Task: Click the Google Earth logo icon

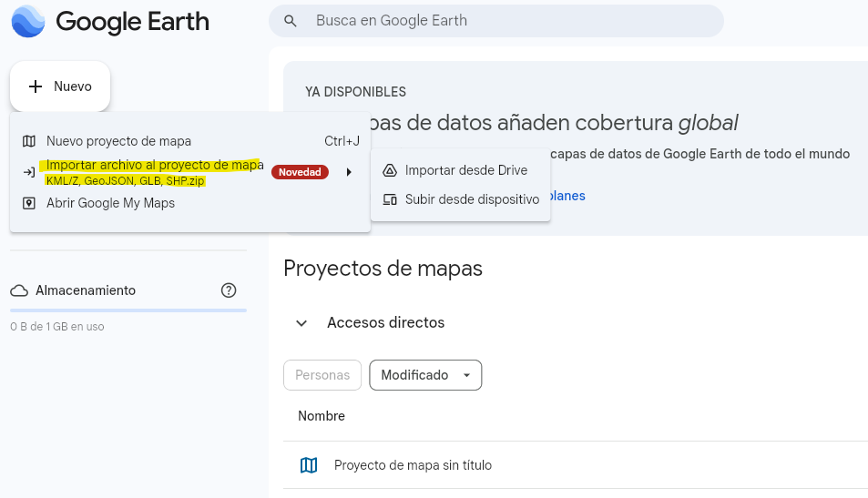Action: pyautogui.click(x=28, y=22)
